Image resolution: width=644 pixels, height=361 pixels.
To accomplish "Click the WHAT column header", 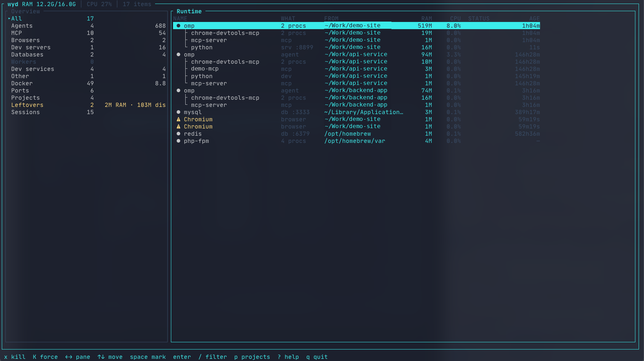I will tap(288, 18).
